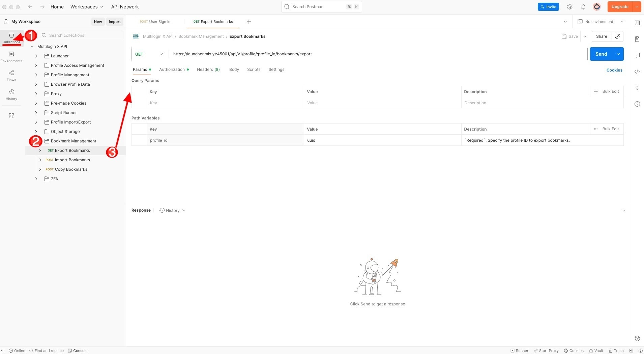Switch to the Authorization tab

pos(172,70)
